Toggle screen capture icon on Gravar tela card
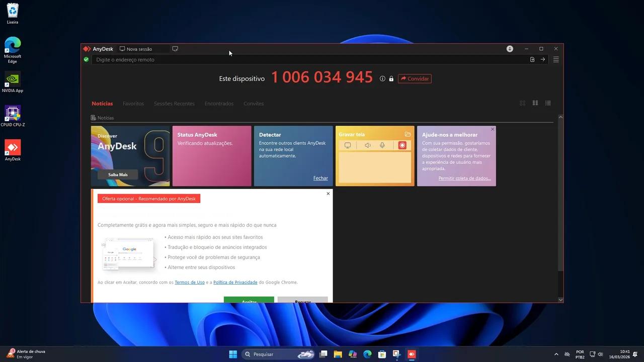This screenshot has height=362, width=644. point(347,145)
